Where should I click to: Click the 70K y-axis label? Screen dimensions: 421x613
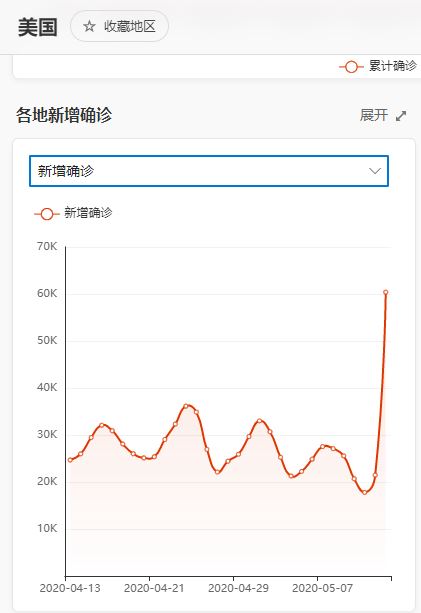(47, 246)
